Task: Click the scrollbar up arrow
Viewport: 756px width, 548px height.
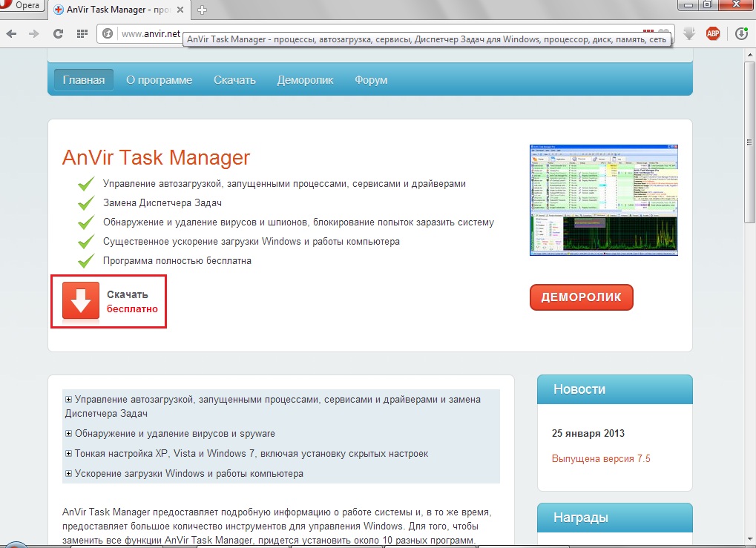Action: tap(750, 55)
